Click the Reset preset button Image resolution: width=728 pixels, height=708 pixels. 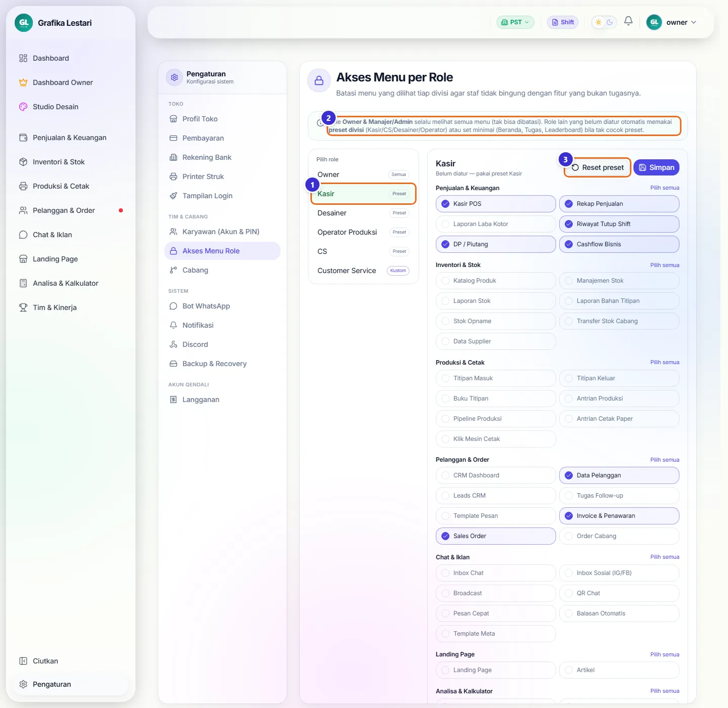click(x=598, y=167)
